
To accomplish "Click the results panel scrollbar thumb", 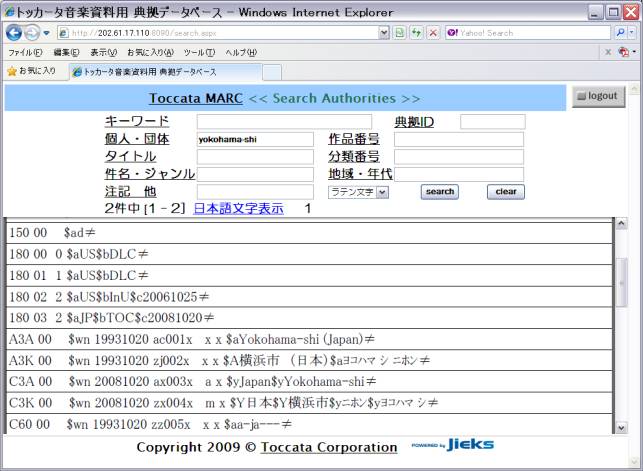I will click(x=621, y=282).
